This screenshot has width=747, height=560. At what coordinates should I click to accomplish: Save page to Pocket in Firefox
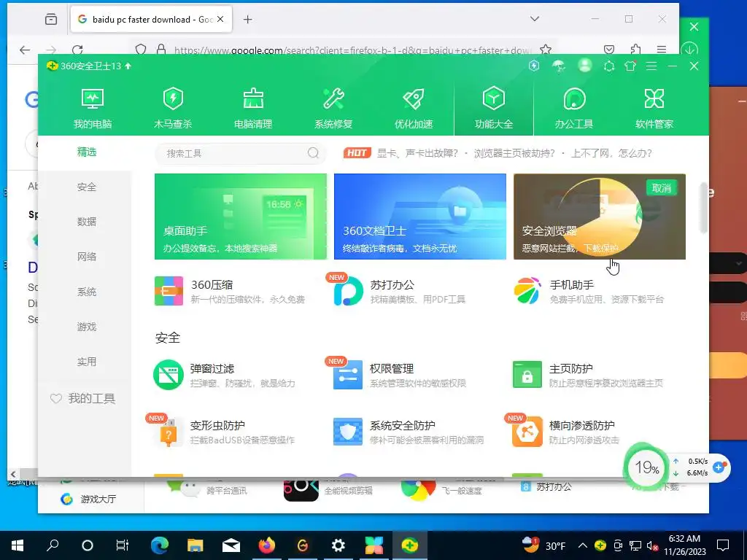pos(609,50)
